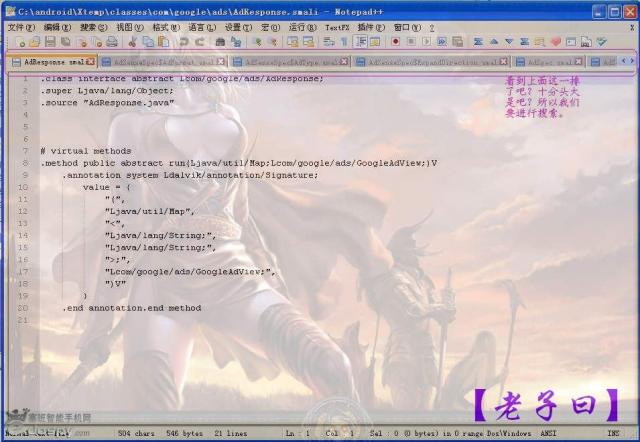Close current document via menu-bar X
Image resolution: width=640 pixels, height=442 pixels.
[x=632, y=28]
